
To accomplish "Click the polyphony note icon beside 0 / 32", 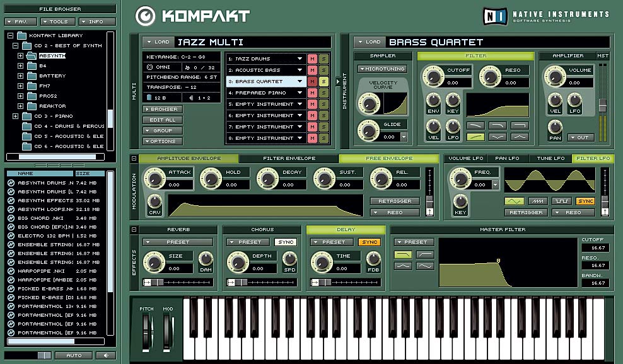I will point(187,67).
